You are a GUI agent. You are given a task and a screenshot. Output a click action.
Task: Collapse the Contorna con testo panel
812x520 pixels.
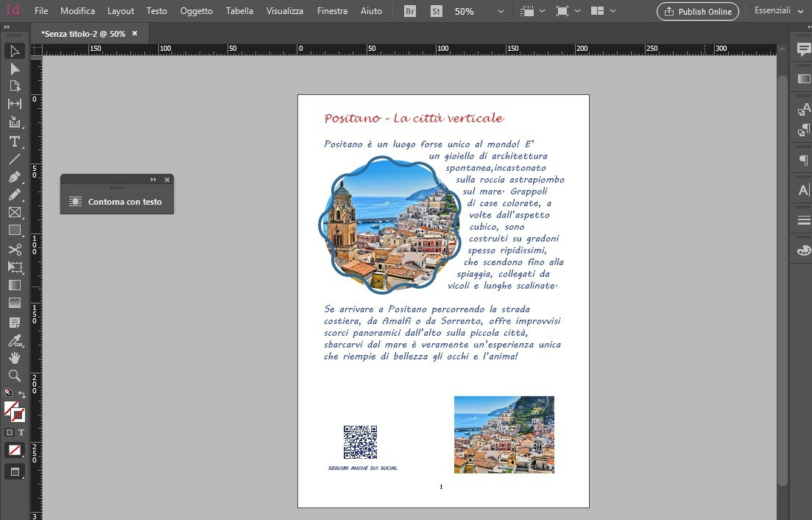coord(153,180)
